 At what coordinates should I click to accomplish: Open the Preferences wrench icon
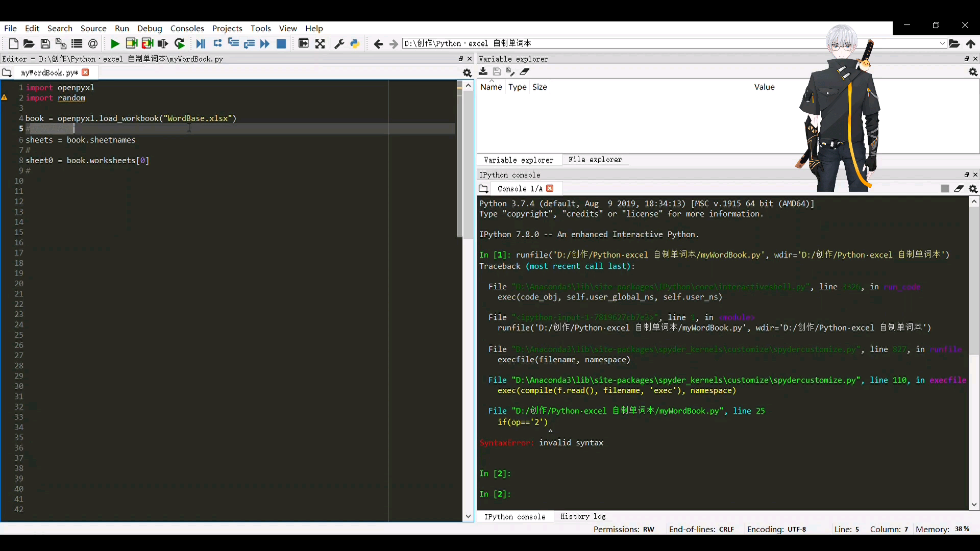point(339,44)
